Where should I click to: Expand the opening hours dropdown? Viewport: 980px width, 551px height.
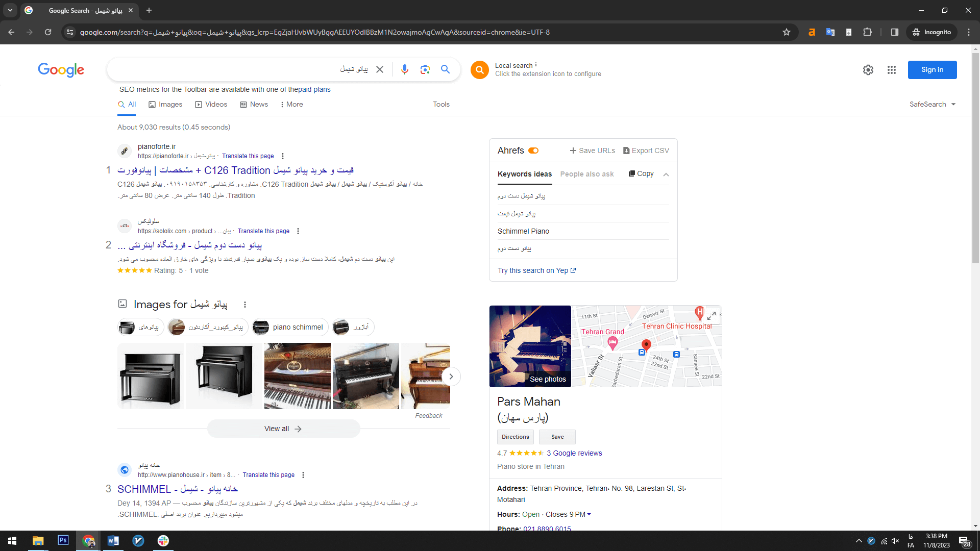click(589, 514)
